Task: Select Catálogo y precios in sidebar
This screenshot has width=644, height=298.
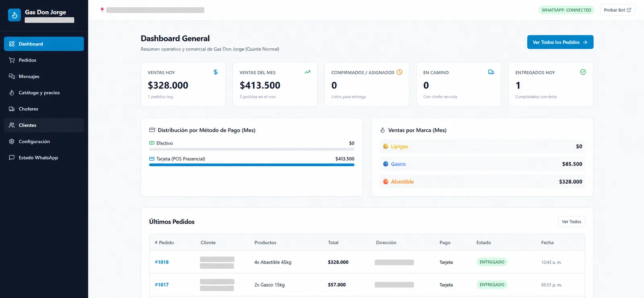Action: coord(44,93)
